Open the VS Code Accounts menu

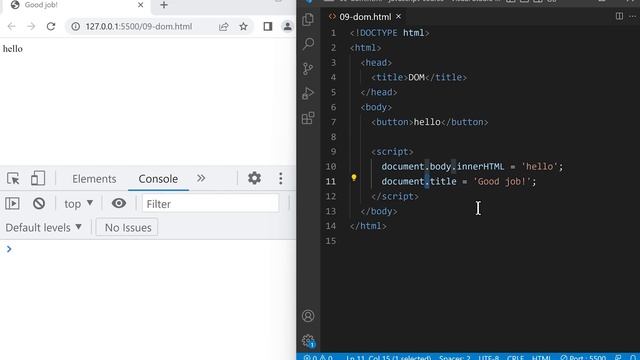pyautogui.click(x=308, y=316)
